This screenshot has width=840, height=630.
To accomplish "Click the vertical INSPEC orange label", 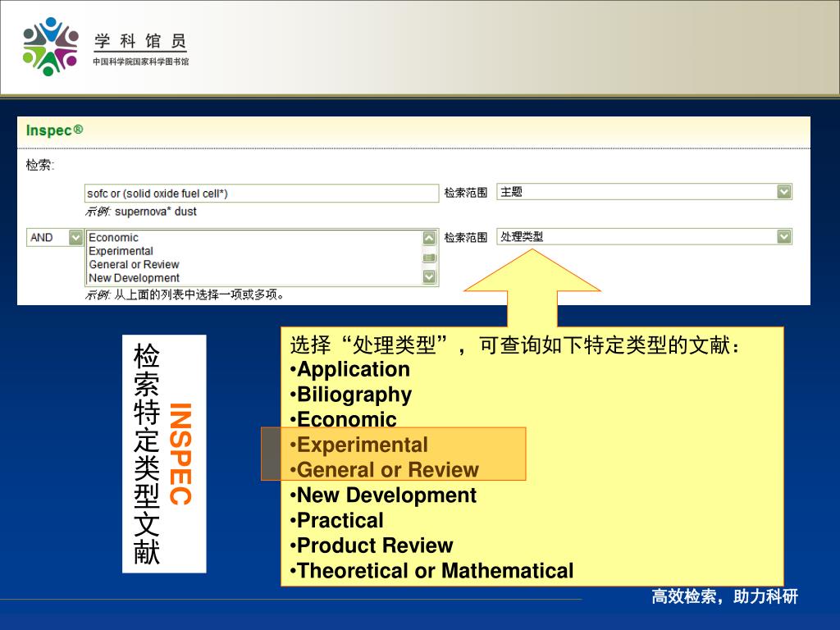I will pos(180,454).
